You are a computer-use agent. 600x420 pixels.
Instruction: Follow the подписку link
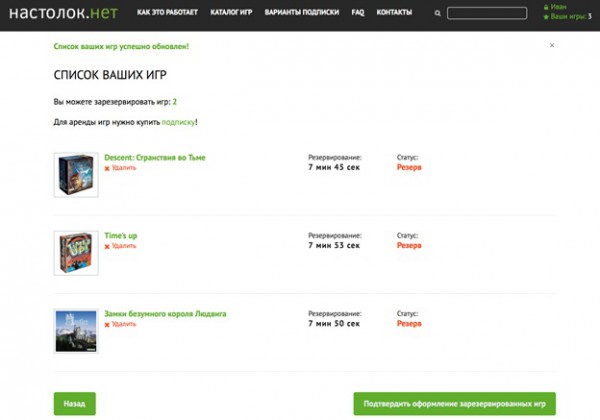(178, 122)
